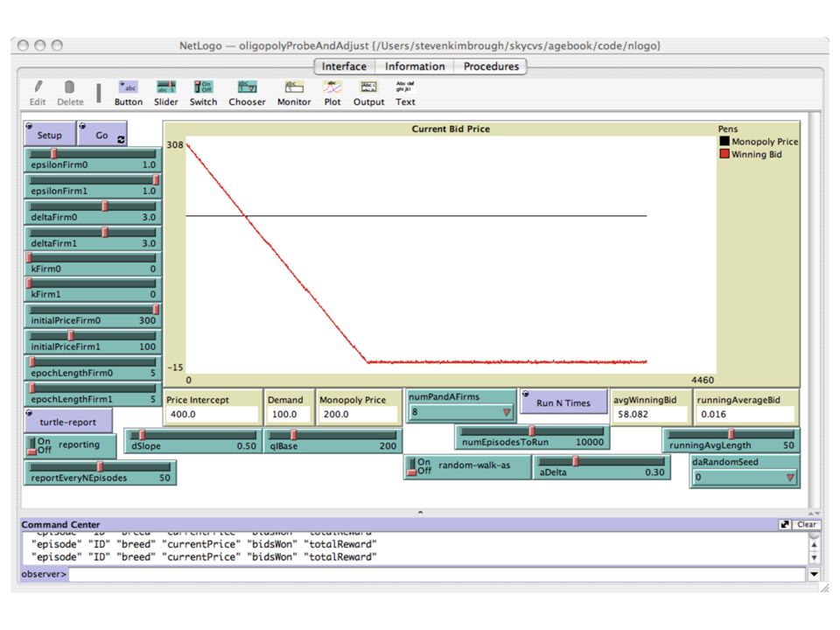Adjust the runningAvgLength slider
Viewport: 840px width, 630px height.
731,440
